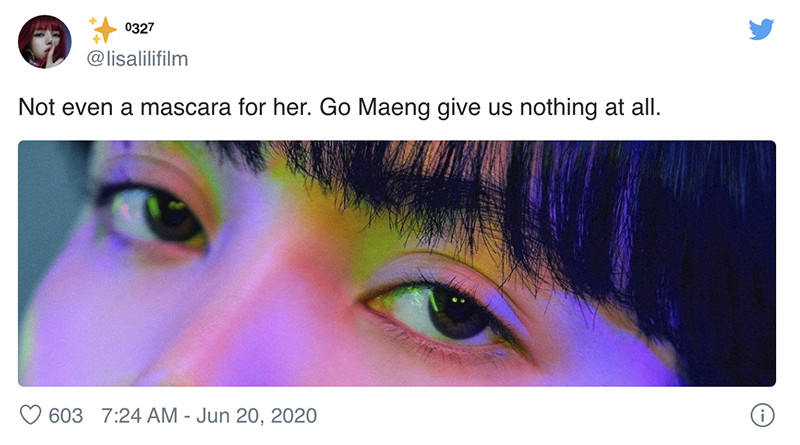This screenshot has width=800, height=445.
Task: Click the 603 likes count
Action: (66, 415)
